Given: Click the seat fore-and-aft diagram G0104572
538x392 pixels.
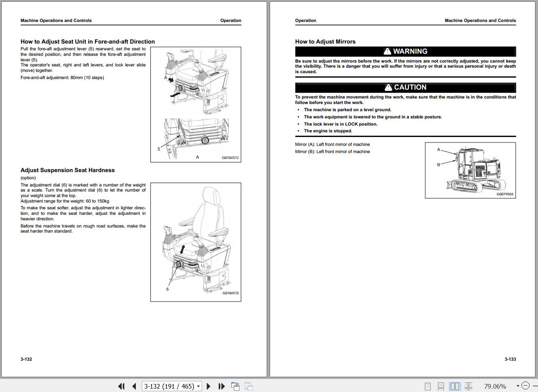Looking at the screenshot, I should [196, 104].
